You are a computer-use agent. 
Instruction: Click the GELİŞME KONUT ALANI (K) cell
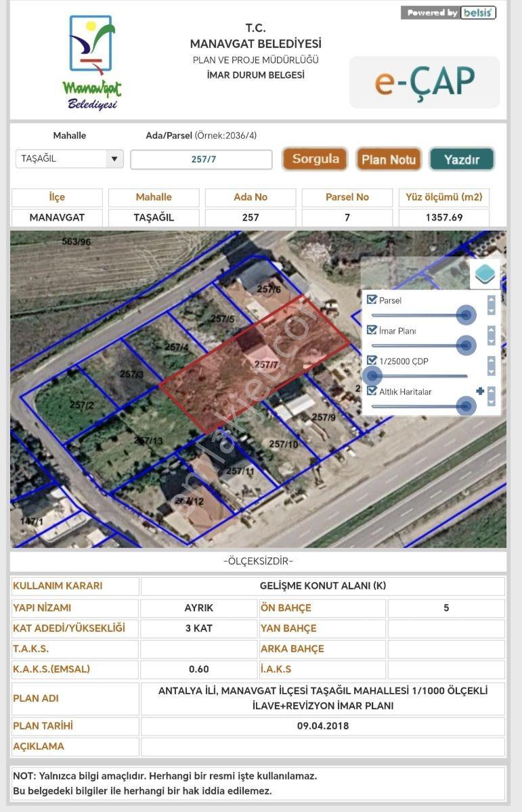pos(323,586)
